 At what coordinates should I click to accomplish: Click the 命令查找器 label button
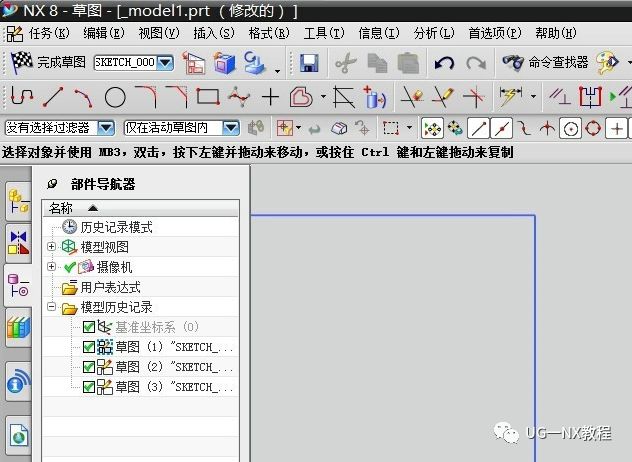pyautogui.click(x=558, y=62)
